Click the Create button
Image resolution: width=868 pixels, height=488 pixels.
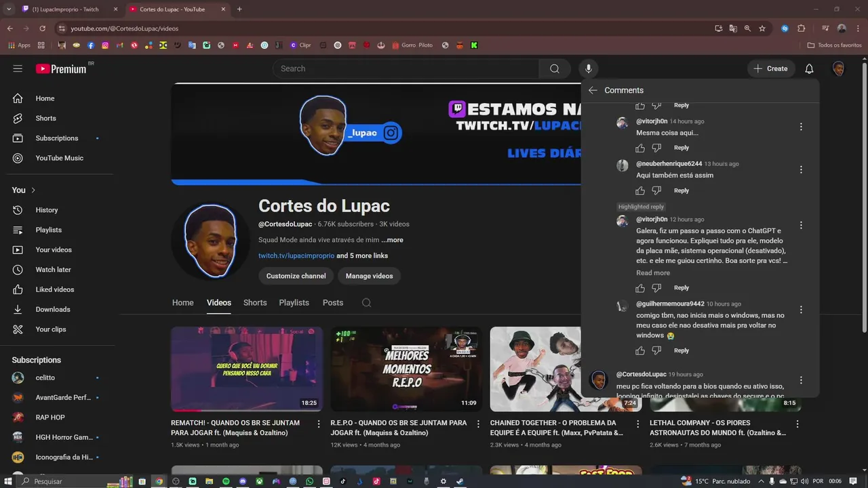coord(770,68)
